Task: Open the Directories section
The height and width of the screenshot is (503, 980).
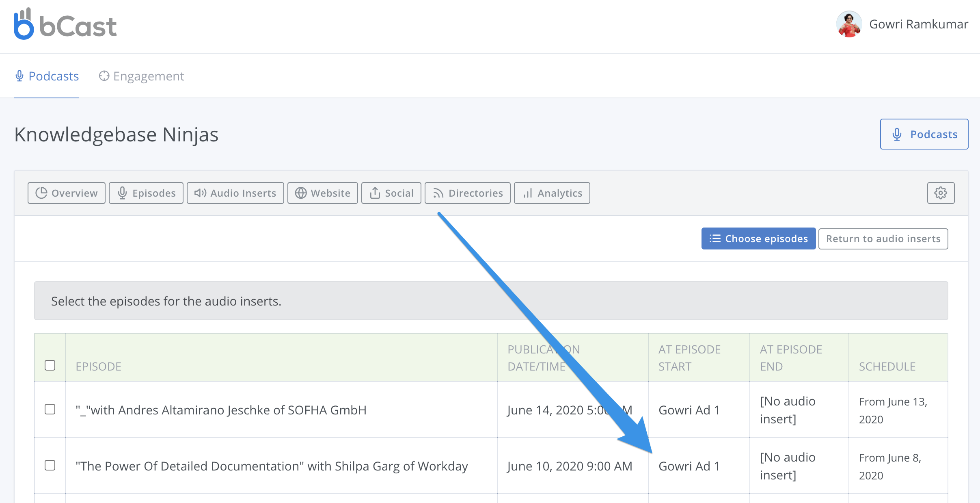Action: (468, 193)
